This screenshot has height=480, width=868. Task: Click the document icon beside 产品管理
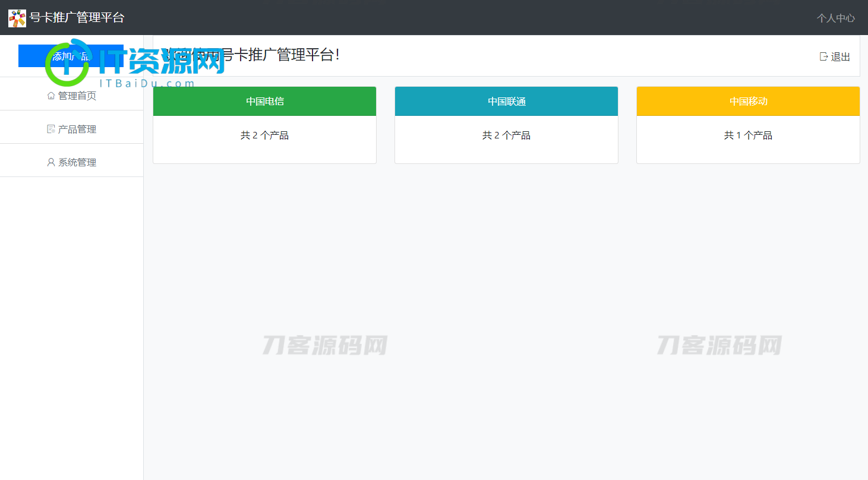click(51, 129)
